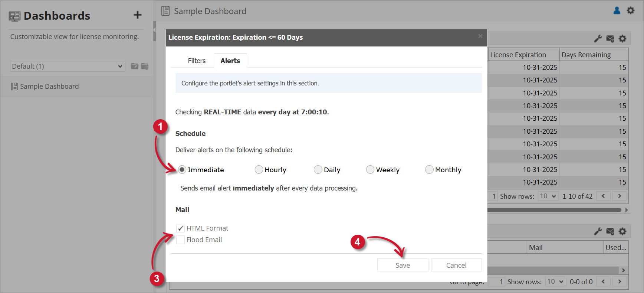
Task: Open the user profile icon
Action: [617, 10]
